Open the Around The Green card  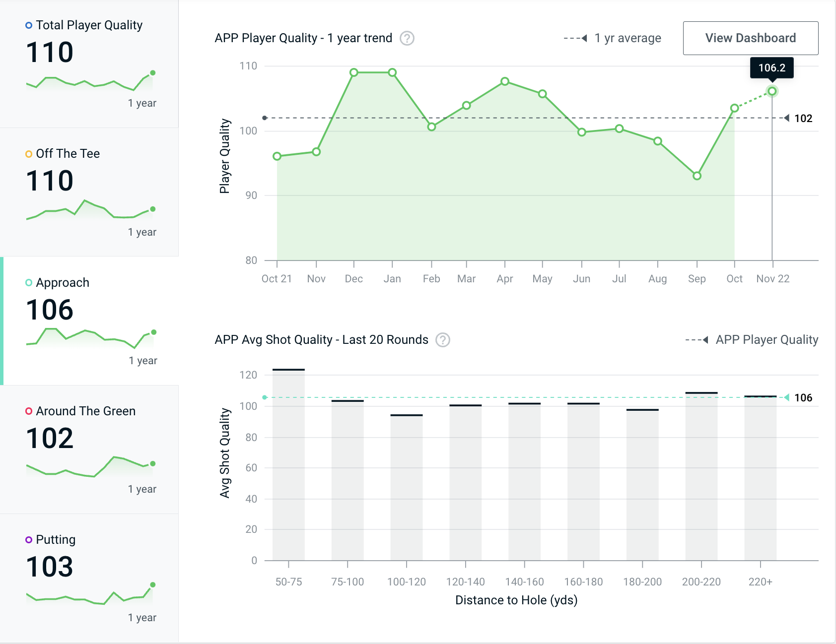pyautogui.click(x=89, y=450)
